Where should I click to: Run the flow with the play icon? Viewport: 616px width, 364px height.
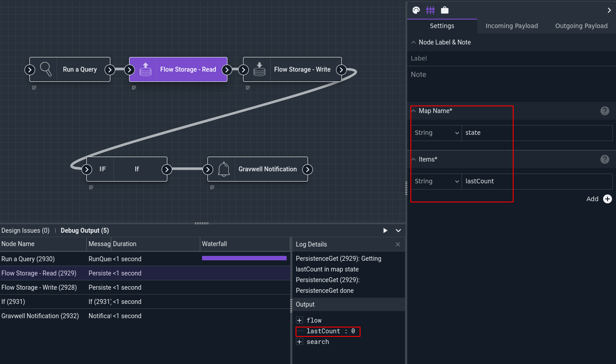[385, 231]
